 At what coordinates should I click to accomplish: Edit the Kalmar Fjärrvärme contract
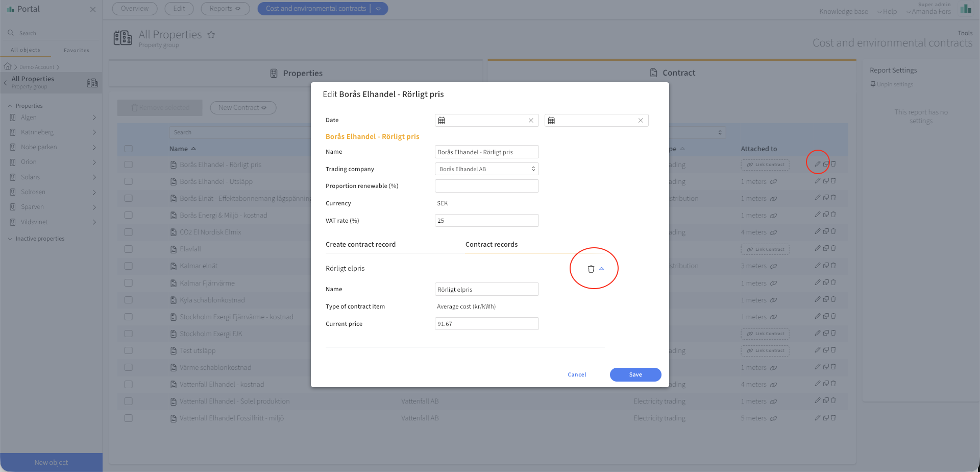pos(817,282)
